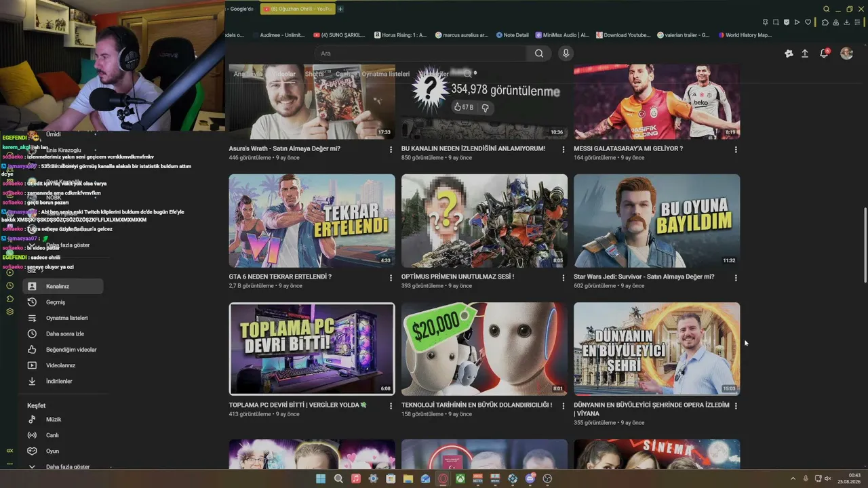Image resolution: width=868 pixels, height=488 pixels.
Task: Switch to the Shorts channel tab
Action: click(x=314, y=74)
